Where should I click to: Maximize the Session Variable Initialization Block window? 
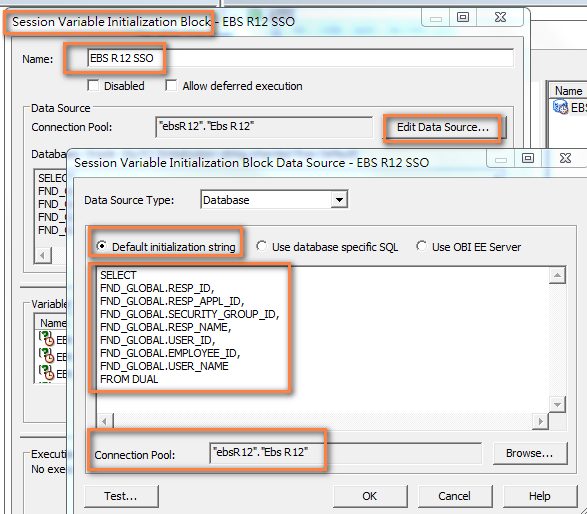[463, 17]
